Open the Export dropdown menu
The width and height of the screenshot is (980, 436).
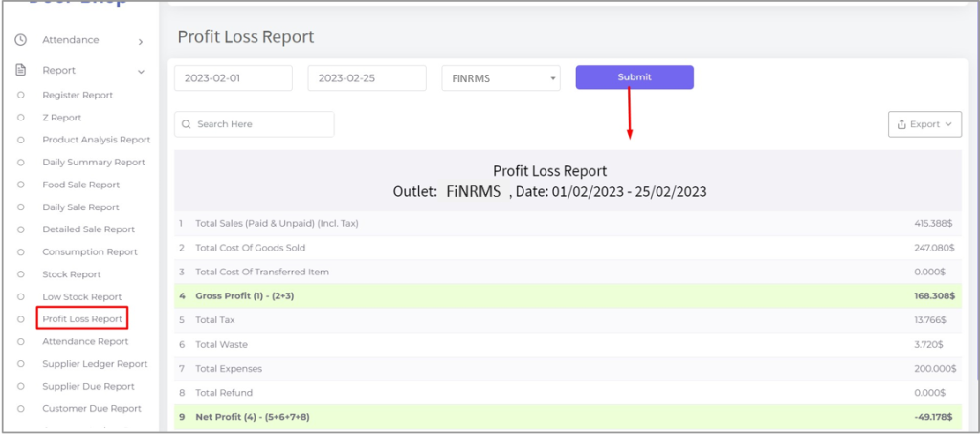pyautogui.click(x=924, y=124)
